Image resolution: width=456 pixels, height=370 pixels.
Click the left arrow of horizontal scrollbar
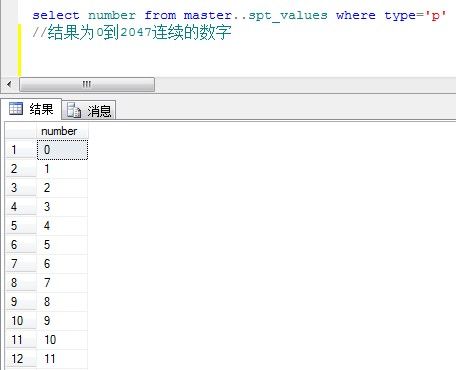(x=9, y=84)
